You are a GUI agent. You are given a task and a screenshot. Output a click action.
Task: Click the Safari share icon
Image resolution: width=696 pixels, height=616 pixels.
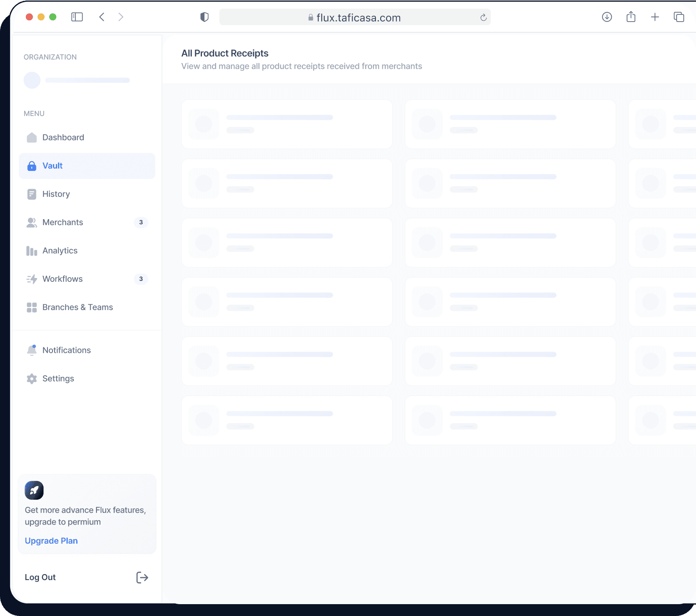[x=631, y=17]
